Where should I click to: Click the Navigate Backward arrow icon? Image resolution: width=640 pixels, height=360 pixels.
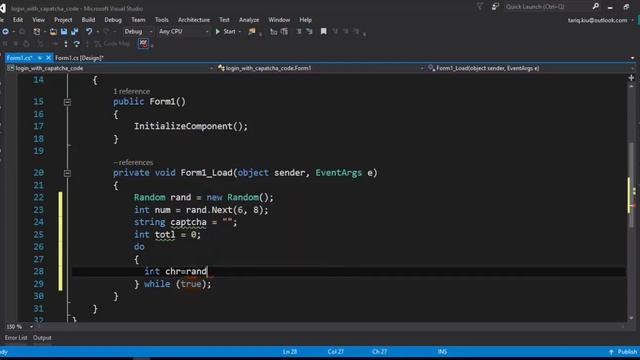(x=5, y=31)
